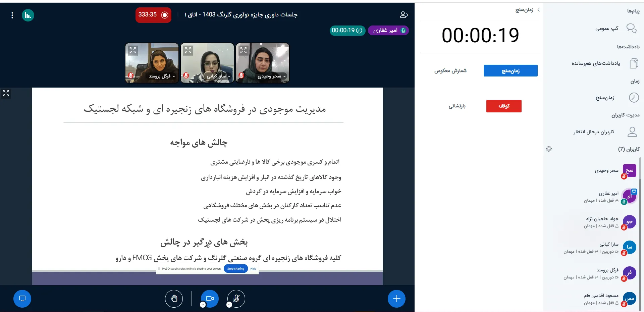Viewport: 644px width, 312px height.
Task: Collapse the زمان‌سنج panel with chevron
Action: click(x=538, y=10)
